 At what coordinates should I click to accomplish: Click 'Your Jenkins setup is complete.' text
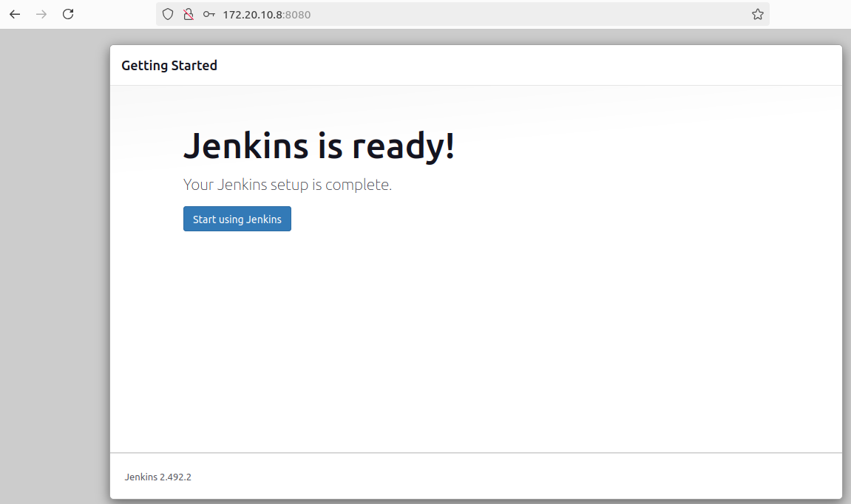tap(287, 185)
